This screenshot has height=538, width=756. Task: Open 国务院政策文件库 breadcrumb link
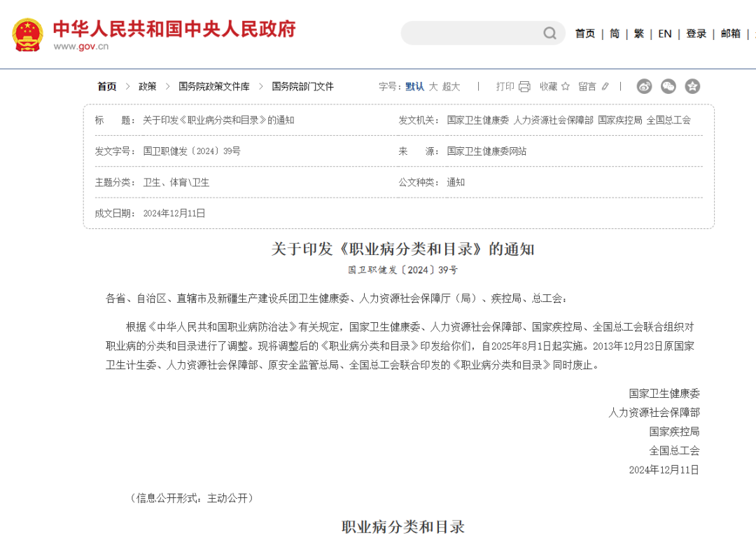[214, 86]
